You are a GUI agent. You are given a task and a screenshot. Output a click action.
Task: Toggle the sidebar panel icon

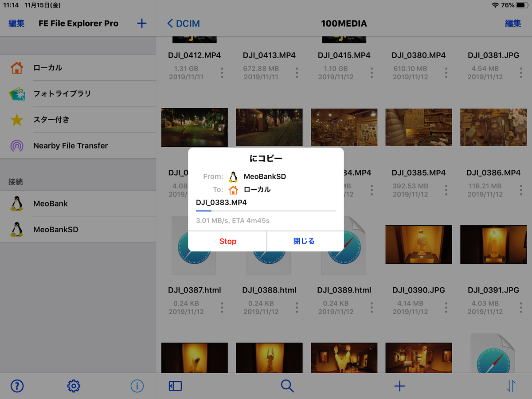tap(175, 386)
